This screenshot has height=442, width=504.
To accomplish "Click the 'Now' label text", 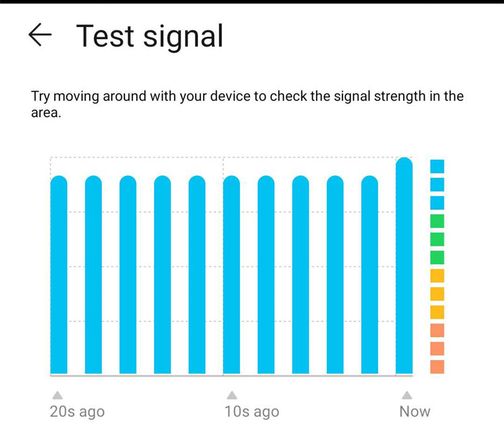I will point(414,412).
